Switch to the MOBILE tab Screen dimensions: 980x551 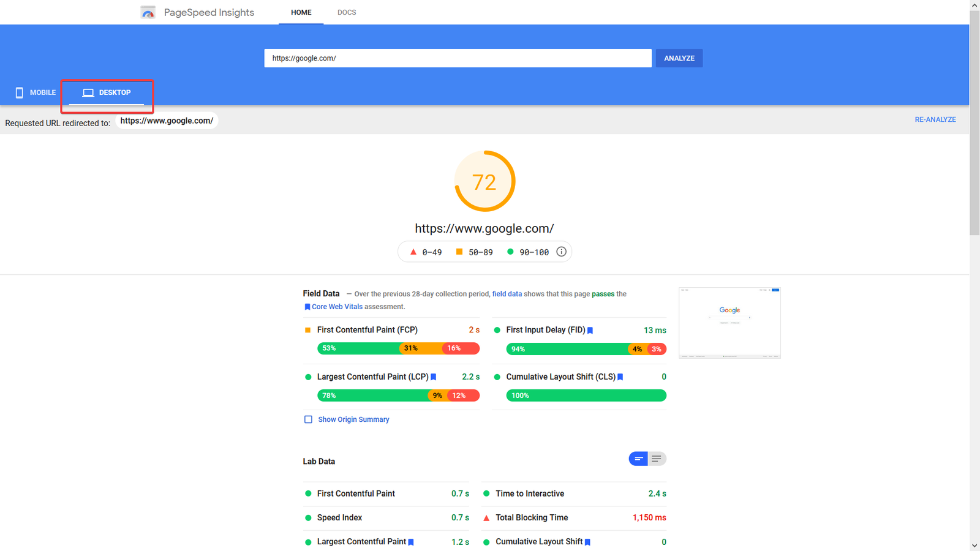[36, 92]
